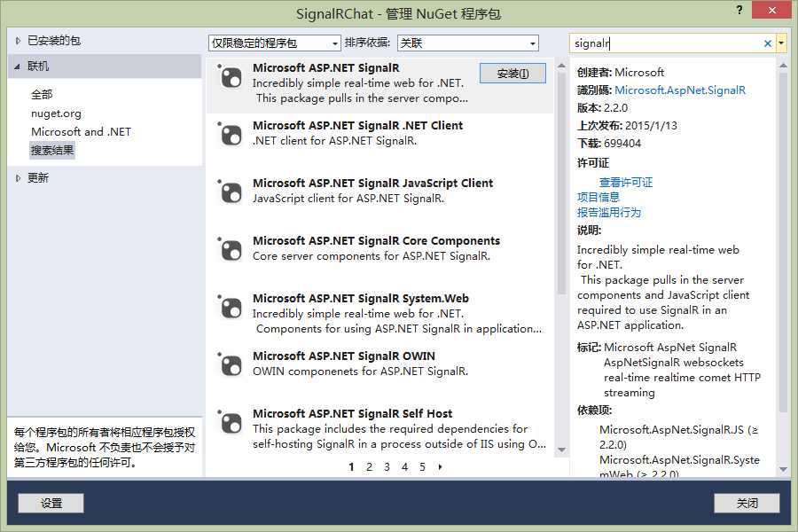This screenshot has width=798, height=532.
Task: Expand the 更新 section
Action: tap(18, 178)
